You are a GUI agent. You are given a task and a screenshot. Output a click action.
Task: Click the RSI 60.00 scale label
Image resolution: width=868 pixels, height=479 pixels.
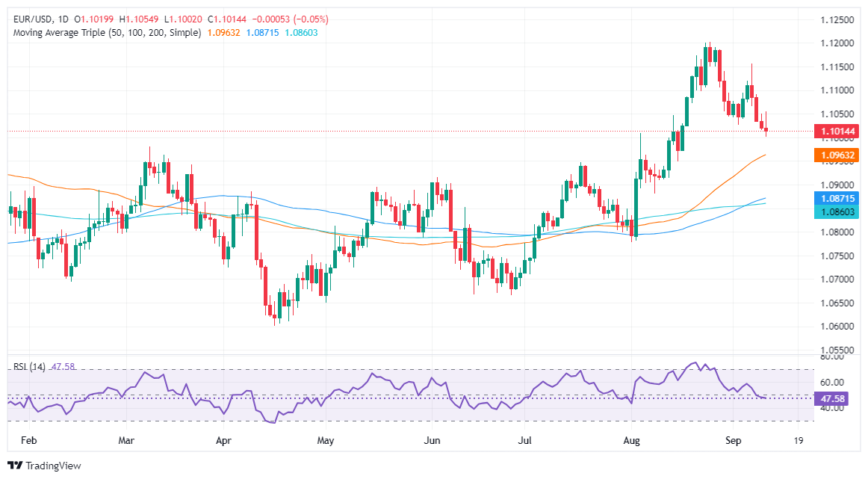(x=832, y=382)
